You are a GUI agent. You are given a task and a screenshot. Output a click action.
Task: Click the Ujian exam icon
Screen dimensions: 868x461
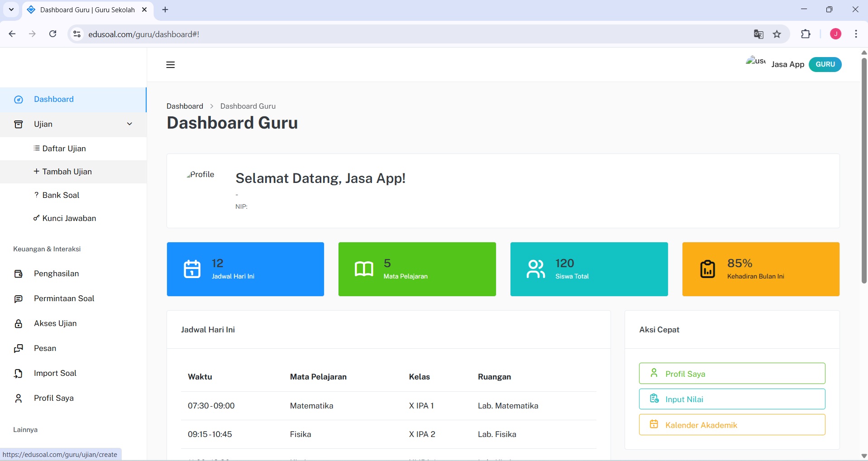point(18,124)
